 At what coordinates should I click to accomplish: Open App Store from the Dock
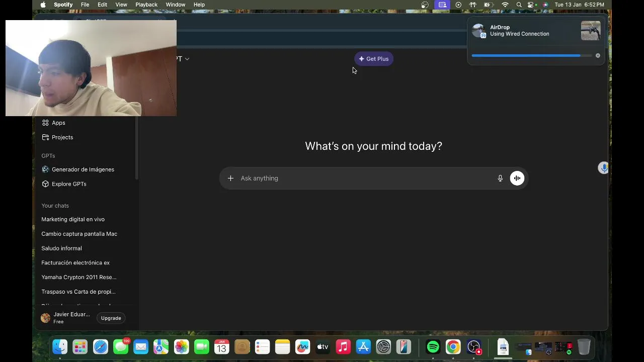(363, 347)
